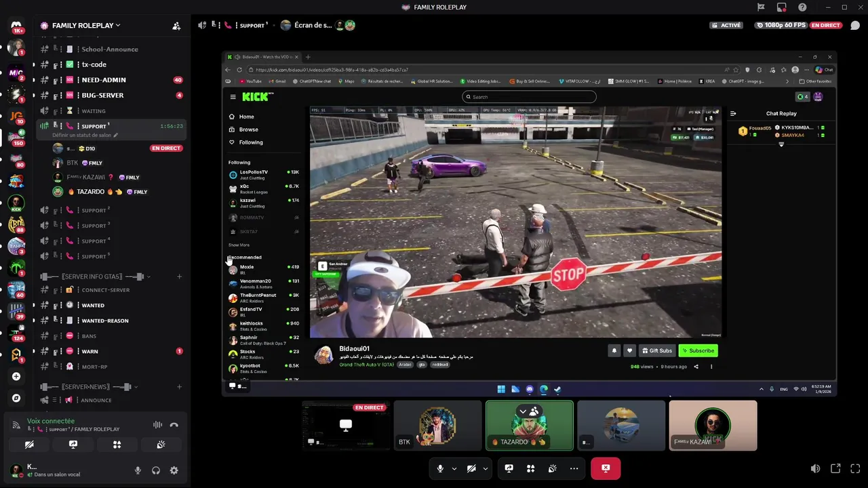Screen dimensions: 868x488
Task: Discover servers with the compass icon
Action: coord(16,398)
